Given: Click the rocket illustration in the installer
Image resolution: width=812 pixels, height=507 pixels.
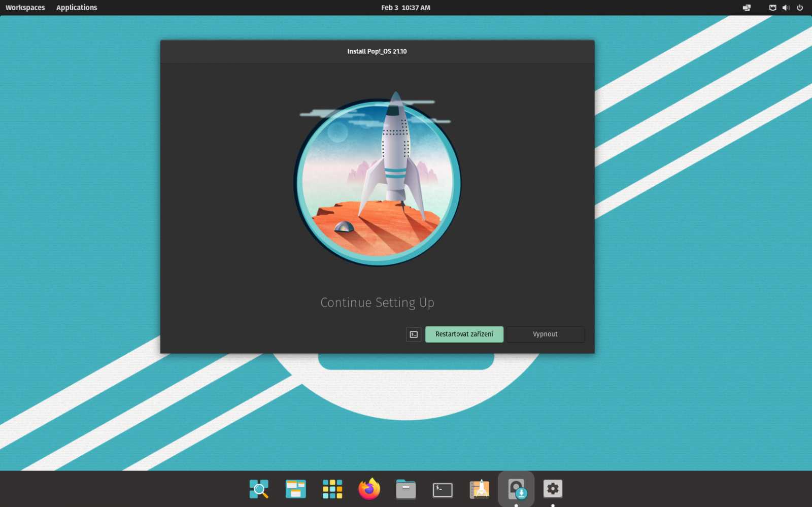Looking at the screenshot, I should [378, 179].
